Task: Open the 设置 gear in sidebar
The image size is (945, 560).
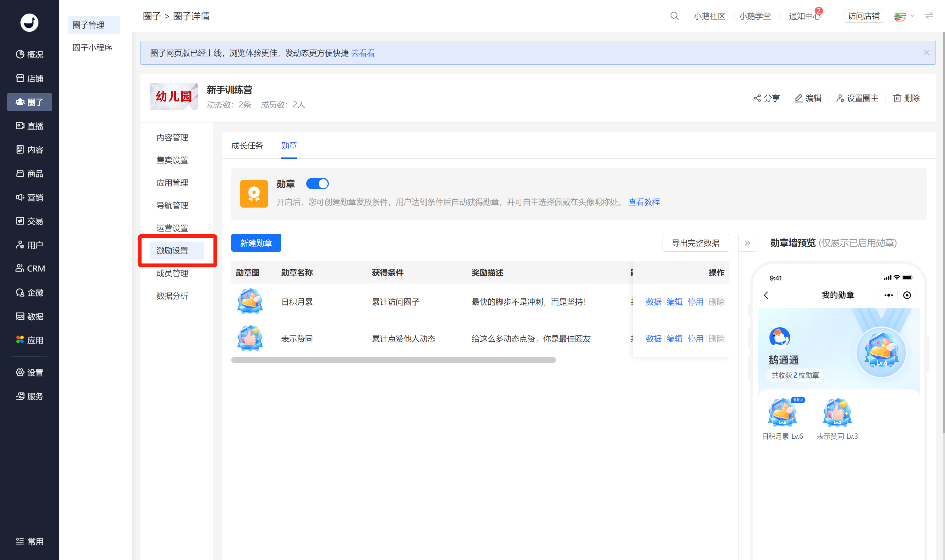Action: coord(20,373)
